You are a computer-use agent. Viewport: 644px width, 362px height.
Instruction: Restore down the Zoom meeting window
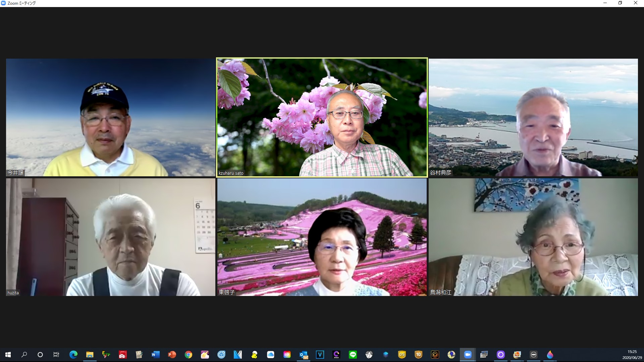pos(620,3)
